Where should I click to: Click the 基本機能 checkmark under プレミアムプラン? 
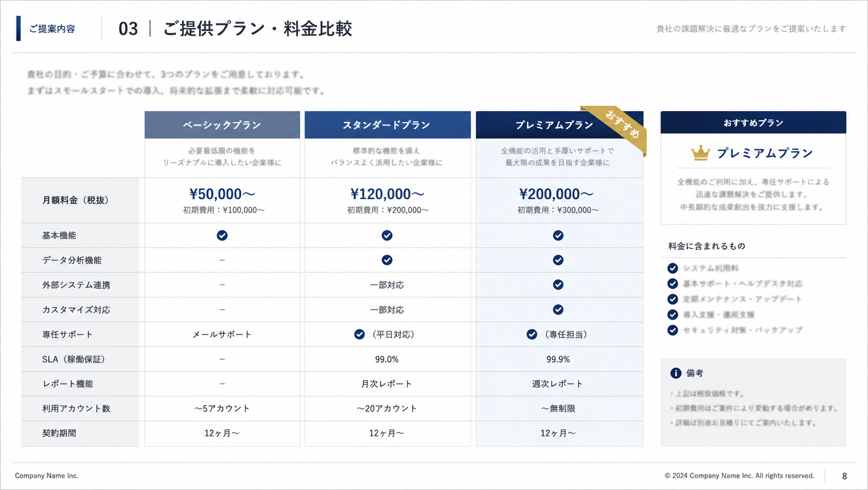pyautogui.click(x=558, y=235)
